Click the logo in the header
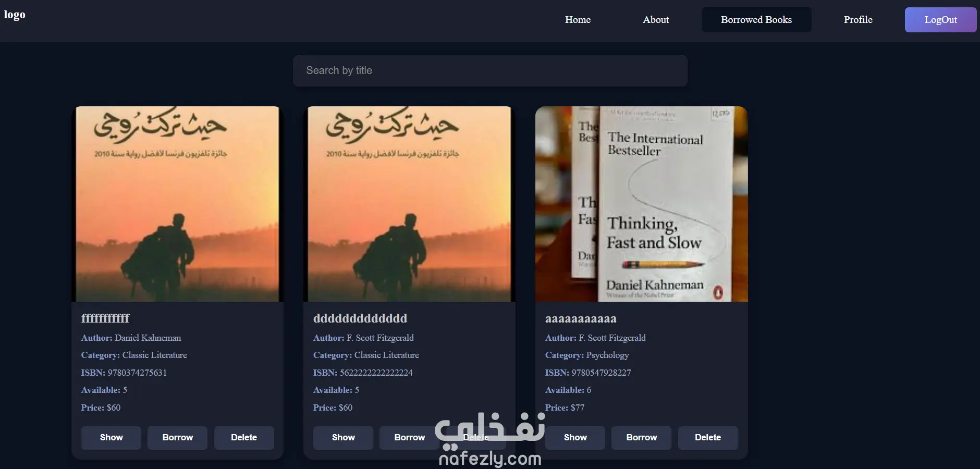980x469 pixels. tap(15, 15)
